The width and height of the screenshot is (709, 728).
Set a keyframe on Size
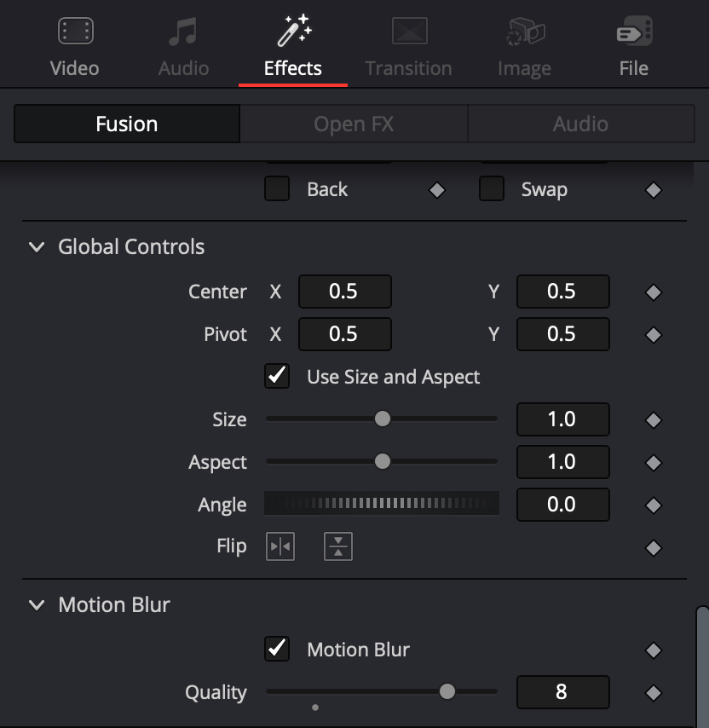654,420
